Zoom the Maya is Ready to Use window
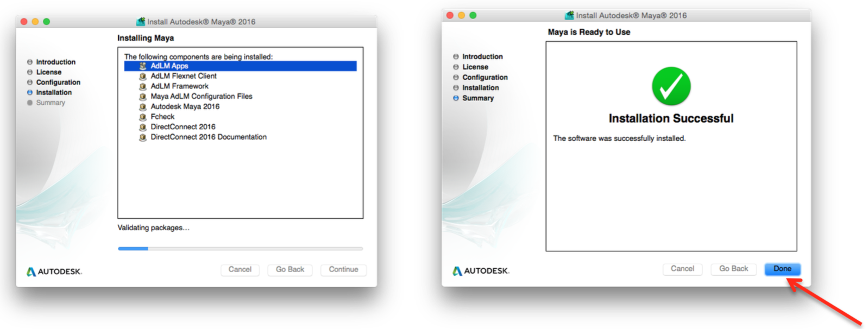Screen dimensions: 868x329 point(473,15)
